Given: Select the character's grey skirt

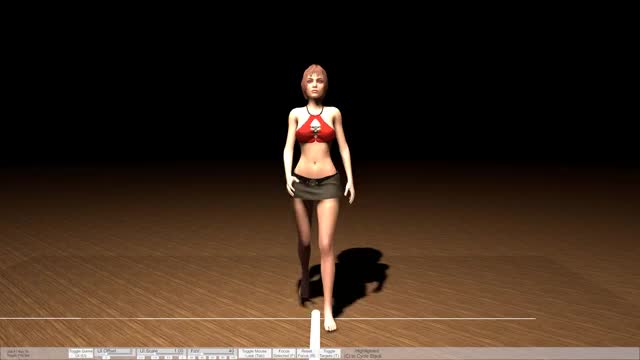Looking at the screenshot, I should pyautogui.click(x=317, y=186).
